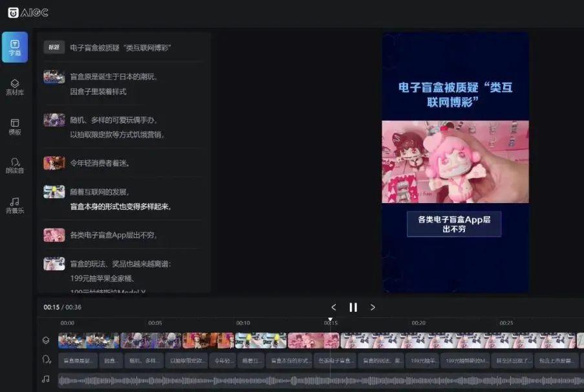
Task: Open the 朗读音 narration voice panel
Action: (15, 166)
